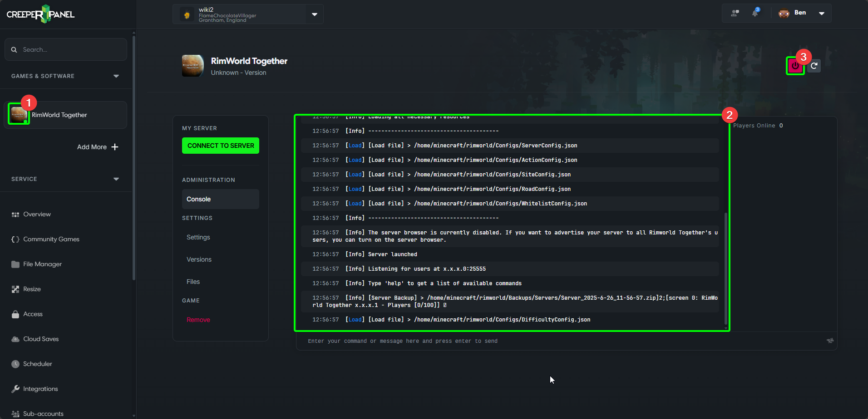Click the RoadConfig.json log line

click(510, 189)
